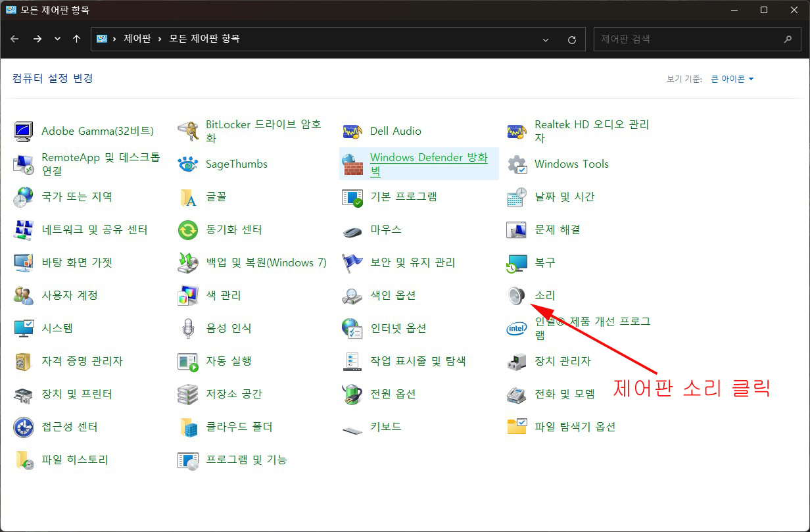Click the 장치 관리자 icon
Image resolution: width=810 pixels, height=532 pixels.
pyautogui.click(x=517, y=361)
